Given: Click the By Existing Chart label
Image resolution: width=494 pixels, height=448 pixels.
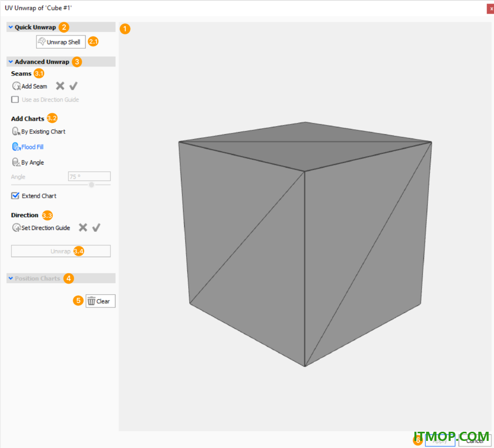Looking at the screenshot, I should 44,131.
